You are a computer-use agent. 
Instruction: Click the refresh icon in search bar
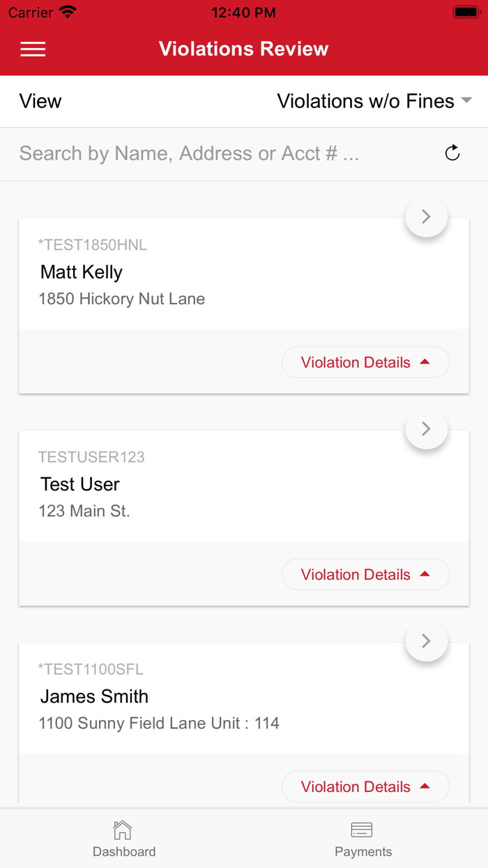coord(452,153)
